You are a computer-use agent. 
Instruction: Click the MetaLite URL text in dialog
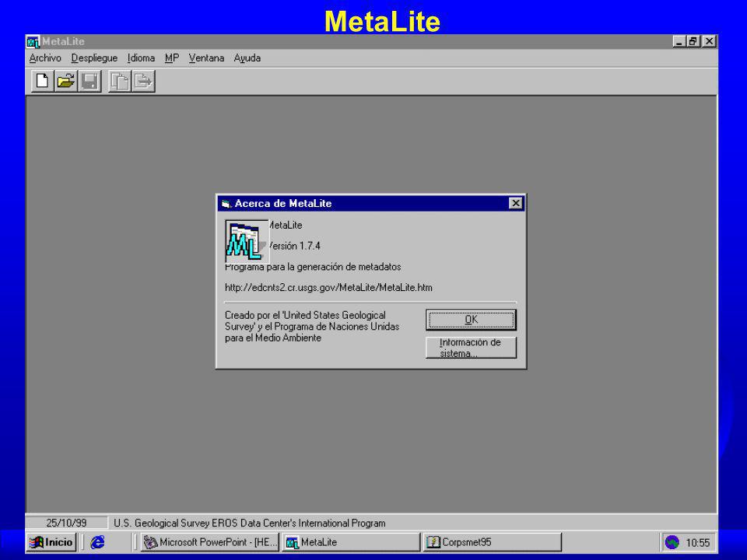[x=328, y=288]
